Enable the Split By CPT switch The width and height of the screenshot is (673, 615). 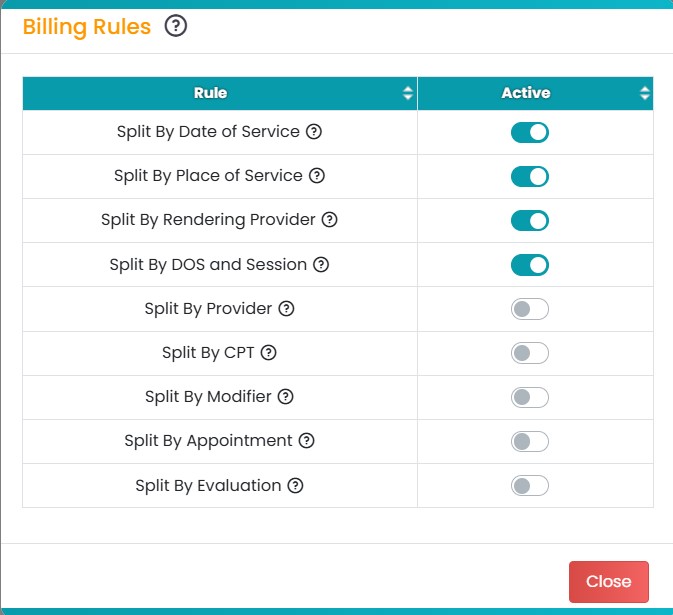pos(530,353)
